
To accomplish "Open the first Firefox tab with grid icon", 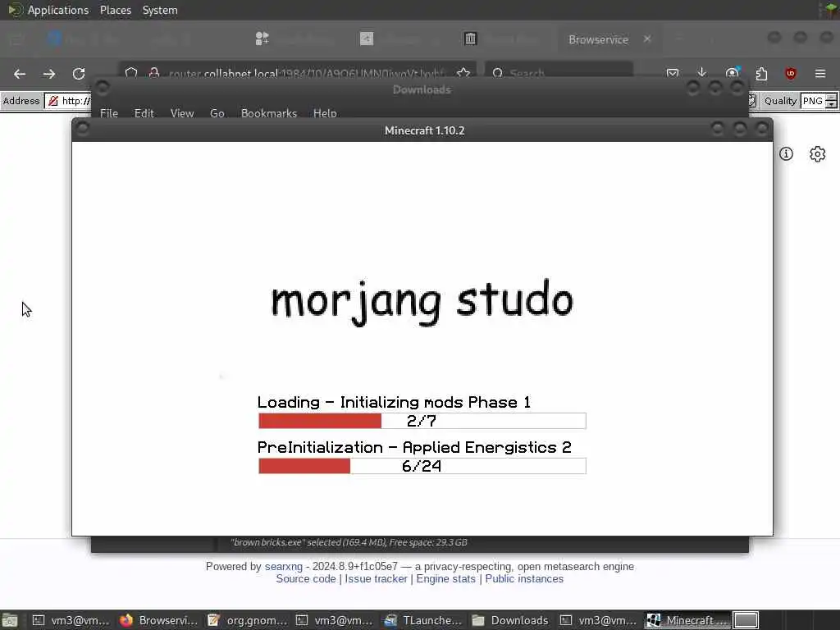I will pos(262,39).
